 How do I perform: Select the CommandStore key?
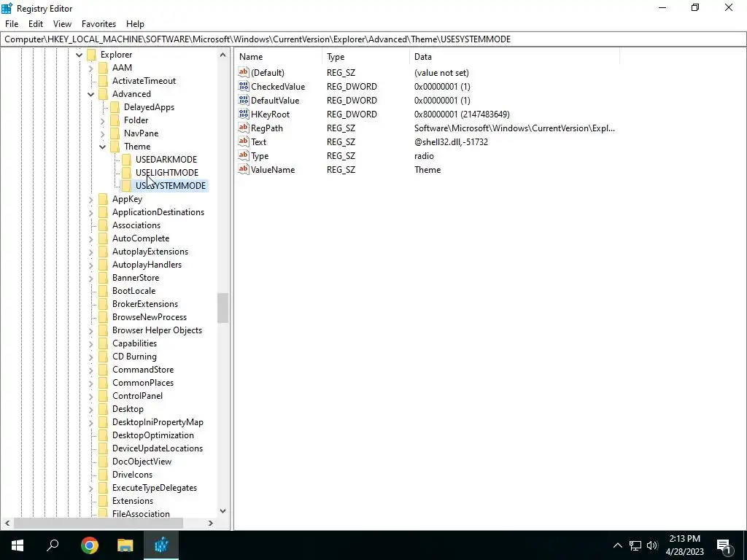pos(143,370)
